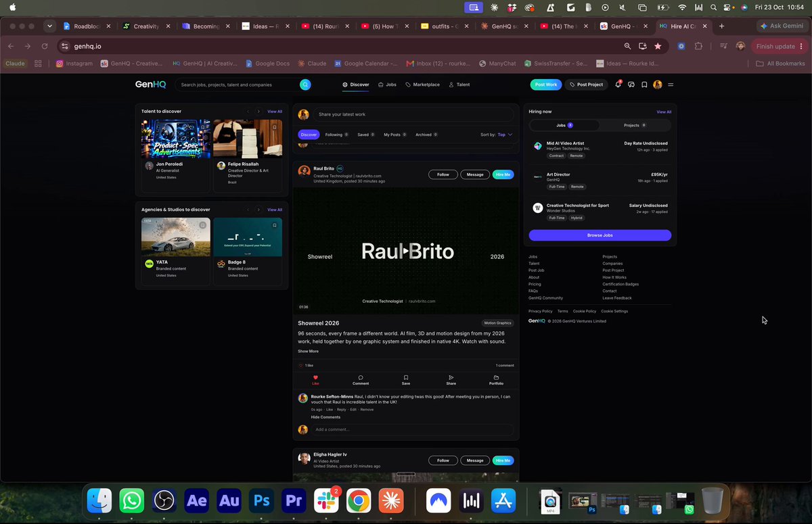The image size is (812, 524).
Task: Show next Talent to discover cards
Action: pos(258,112)
